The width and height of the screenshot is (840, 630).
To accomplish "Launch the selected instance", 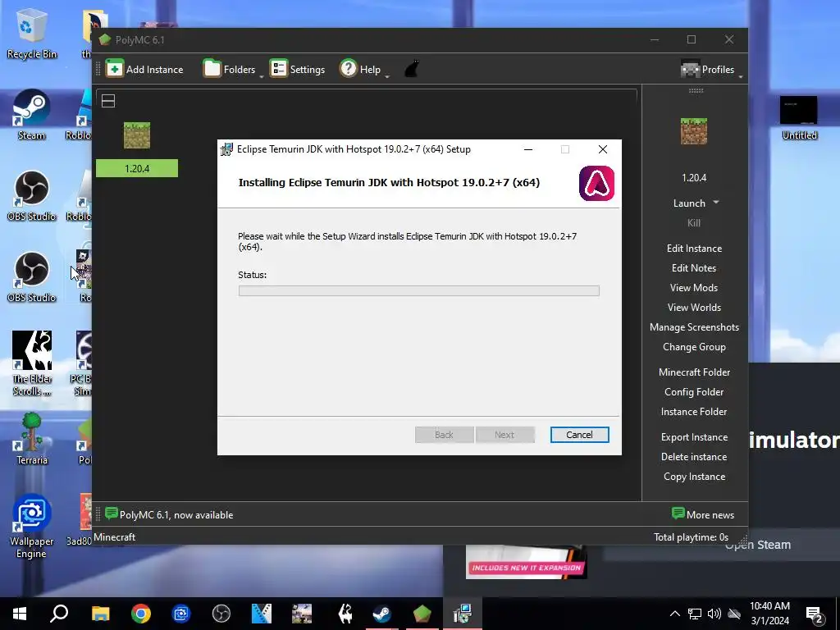I will coord(689,203).
